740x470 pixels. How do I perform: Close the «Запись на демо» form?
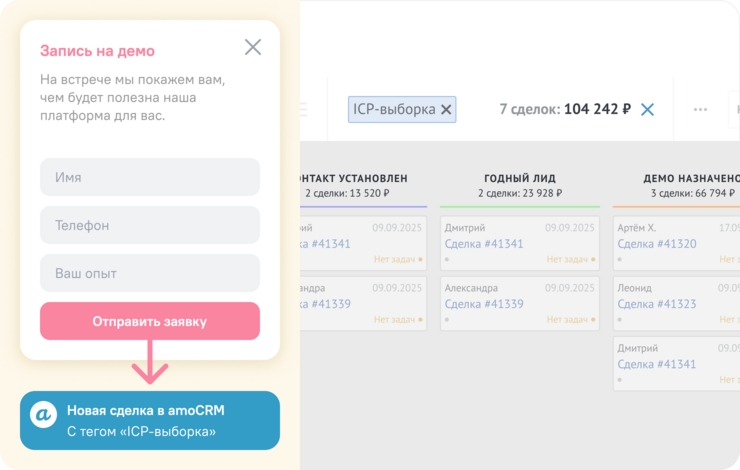point(253,47)
